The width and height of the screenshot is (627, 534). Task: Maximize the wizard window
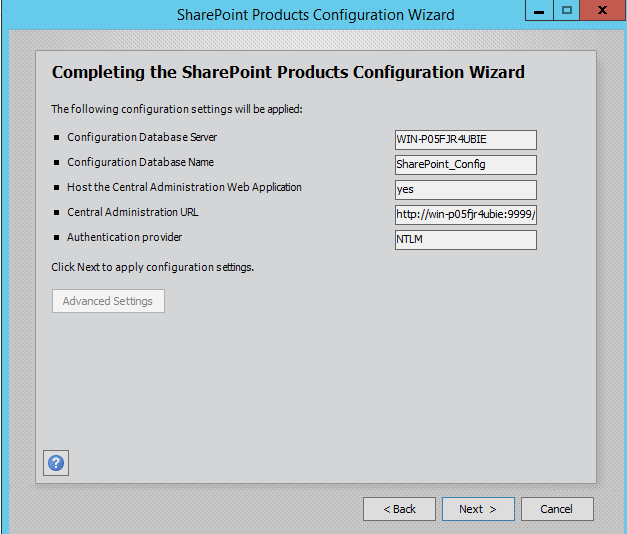[567, 10]
